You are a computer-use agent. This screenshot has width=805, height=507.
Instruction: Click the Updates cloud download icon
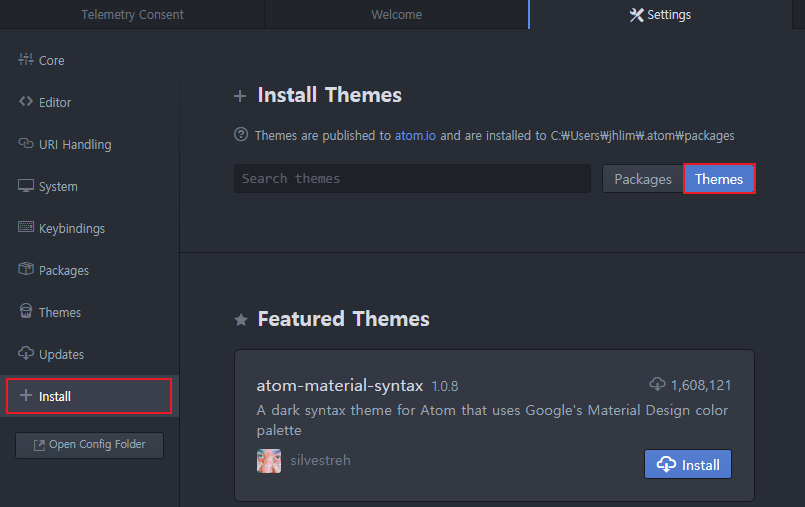click(26, 353)
